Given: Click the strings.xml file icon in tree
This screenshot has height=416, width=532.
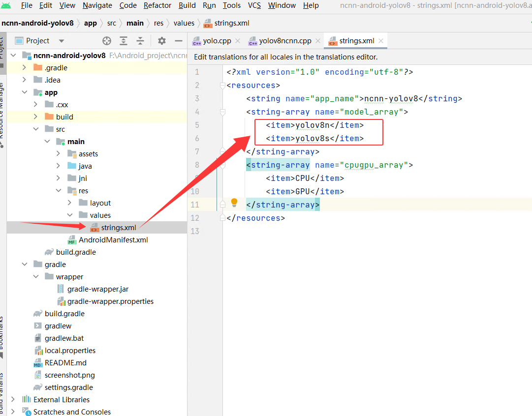Looking at the screenshot, I should (94, 228).
